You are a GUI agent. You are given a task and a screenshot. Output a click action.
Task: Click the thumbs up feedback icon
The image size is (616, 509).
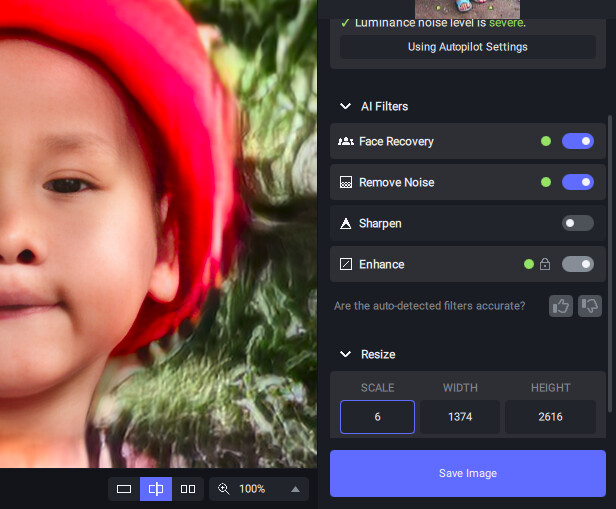(561, 306)
